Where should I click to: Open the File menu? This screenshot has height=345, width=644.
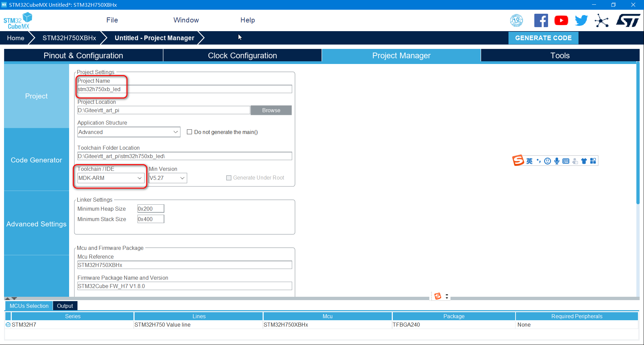point(112,20)
